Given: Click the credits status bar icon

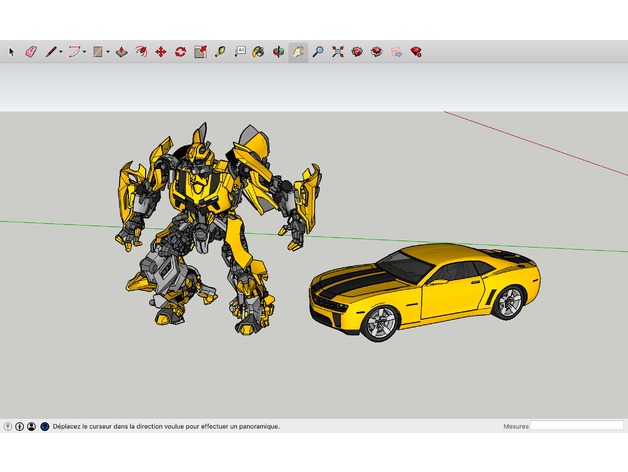Looking at the screenshot, I should pos(19,426).
